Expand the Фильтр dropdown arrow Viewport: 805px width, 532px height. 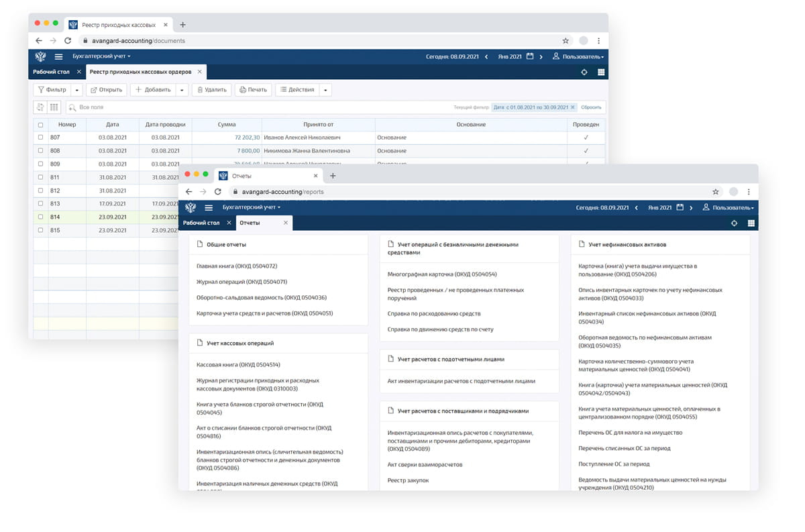[x=77, y=90]
